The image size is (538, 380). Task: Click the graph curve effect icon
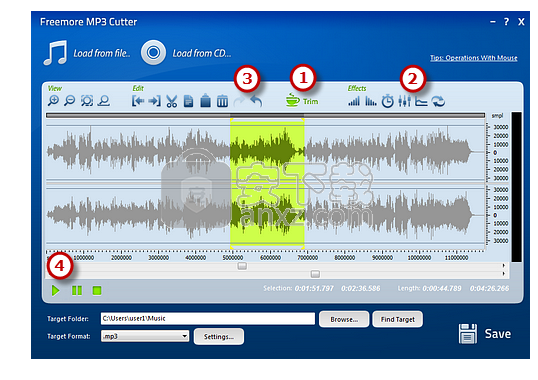coord(421,101)
